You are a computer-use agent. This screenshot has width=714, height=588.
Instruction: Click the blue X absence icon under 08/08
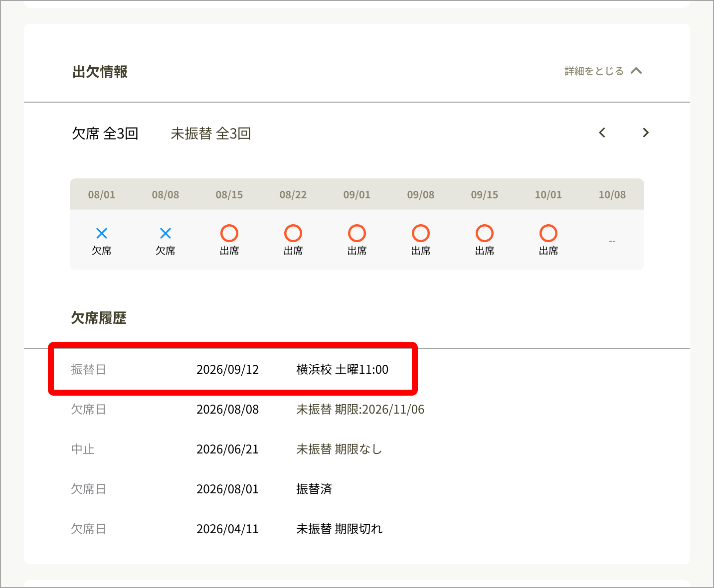[166, 233]
